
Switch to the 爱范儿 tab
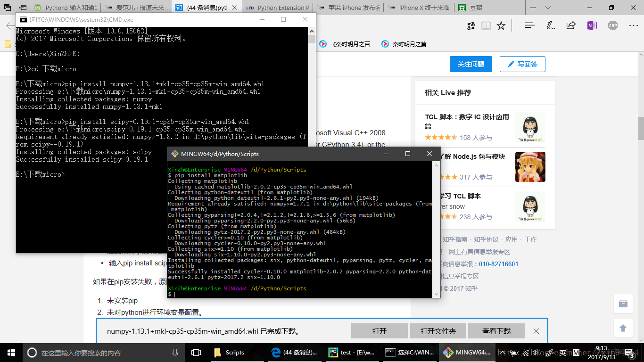pos(136,8)
